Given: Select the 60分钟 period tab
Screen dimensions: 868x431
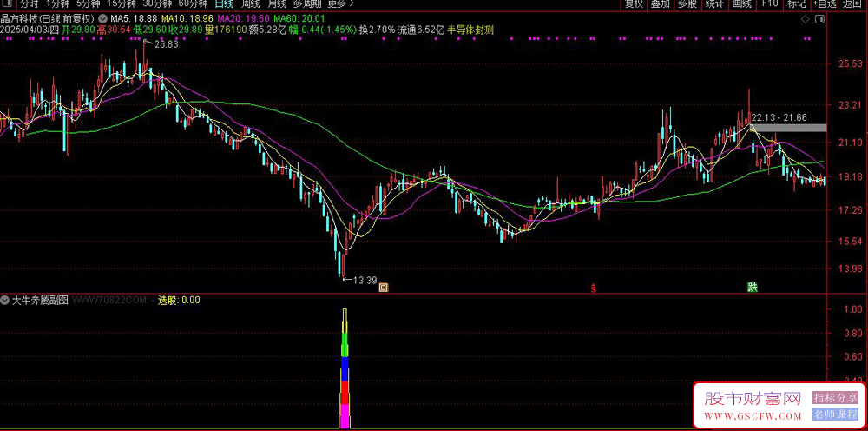Looking at the screenshot, I should point(193,3).
